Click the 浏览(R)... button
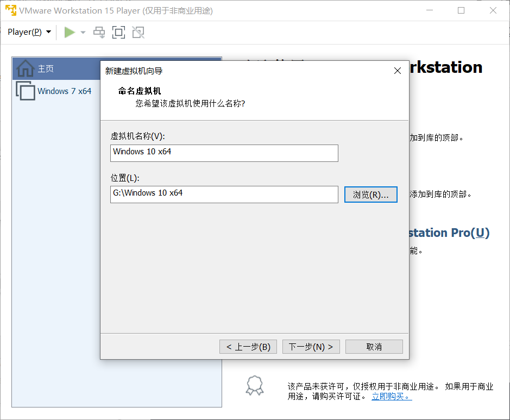 (371, 195)
